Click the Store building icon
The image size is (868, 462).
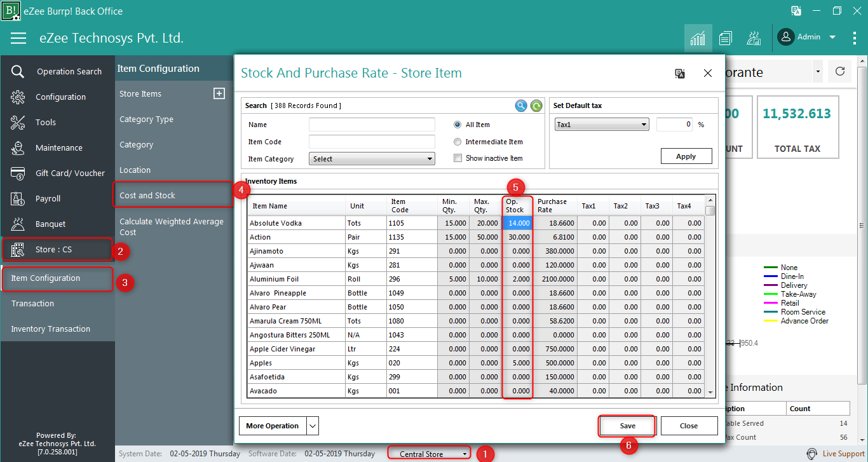(18, 249)
